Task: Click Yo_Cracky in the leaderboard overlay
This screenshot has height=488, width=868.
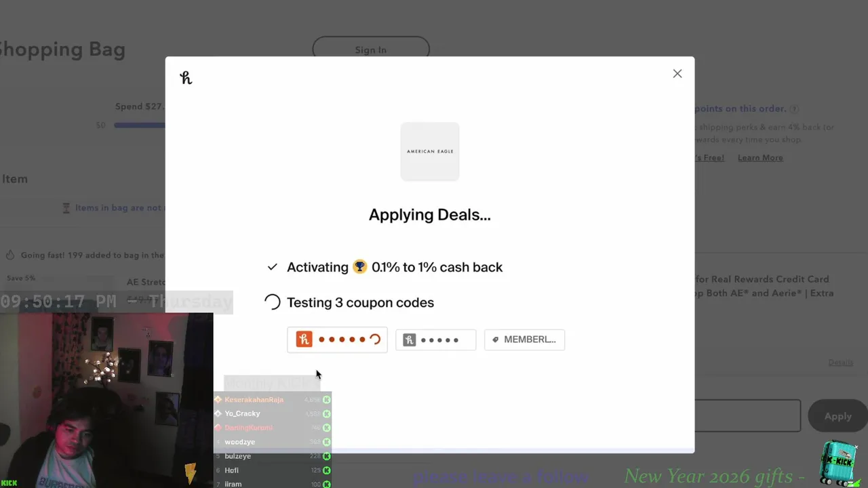Action: point(242,413)
